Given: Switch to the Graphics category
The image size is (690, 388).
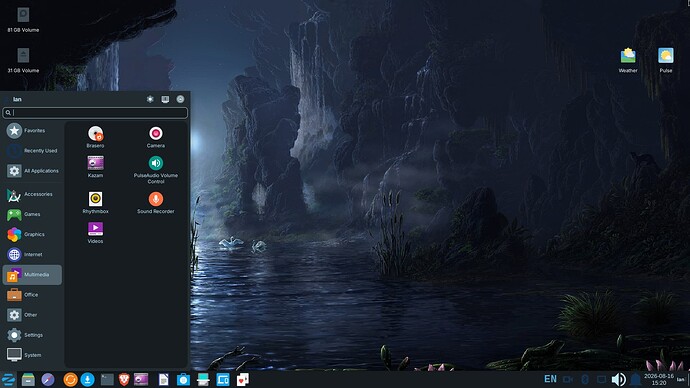Looking at the screenshot, I should point(32,234).
